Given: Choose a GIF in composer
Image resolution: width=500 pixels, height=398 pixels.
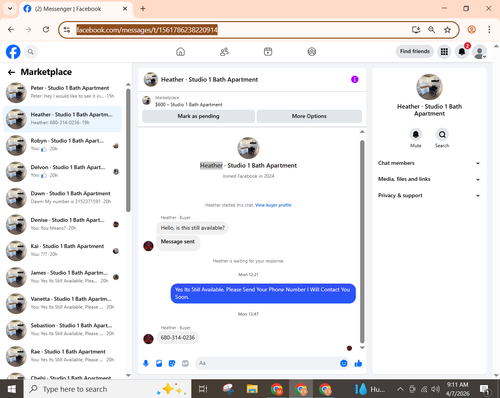Looking at the screenshot, I should [x=185, y=363].
